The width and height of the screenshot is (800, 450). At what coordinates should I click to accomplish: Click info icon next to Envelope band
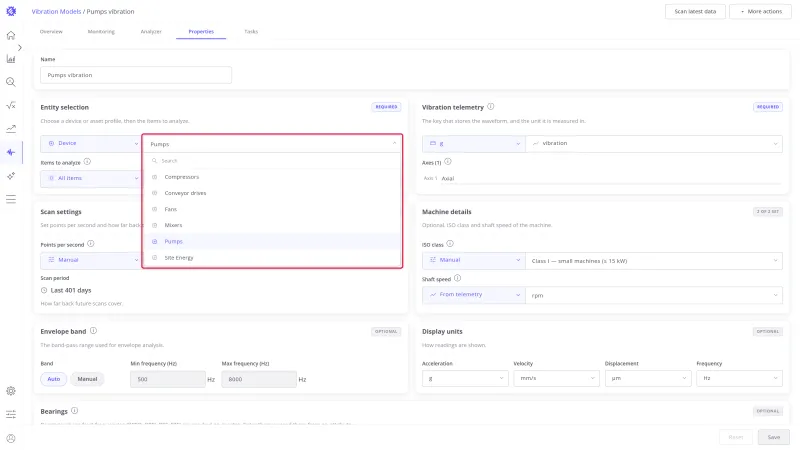93,331
